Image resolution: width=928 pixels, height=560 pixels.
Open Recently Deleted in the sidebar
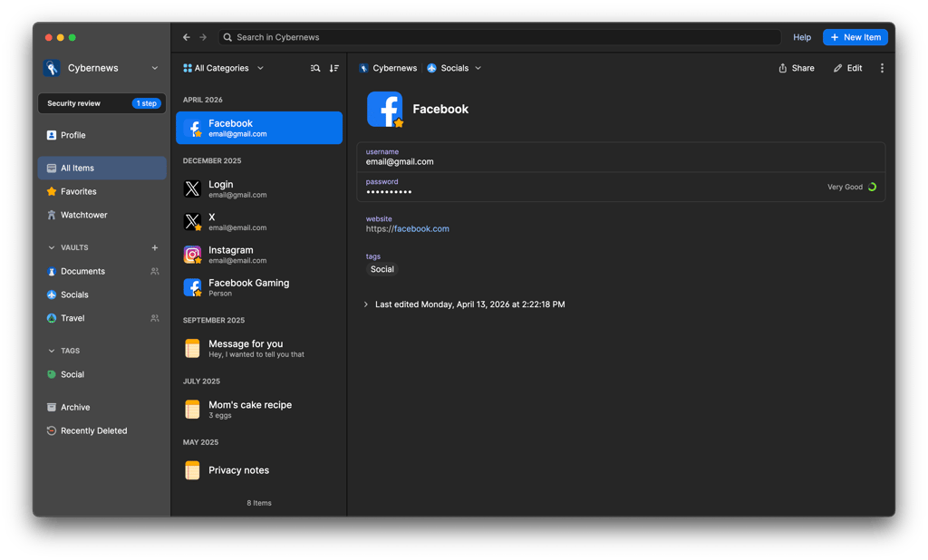coord(101,431)
